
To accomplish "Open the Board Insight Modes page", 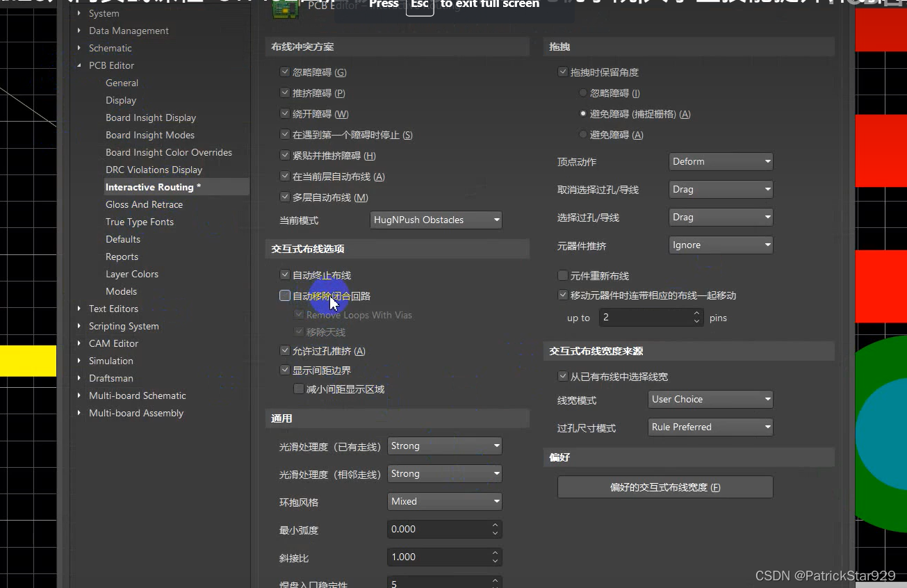I will (x=150, y=135).
